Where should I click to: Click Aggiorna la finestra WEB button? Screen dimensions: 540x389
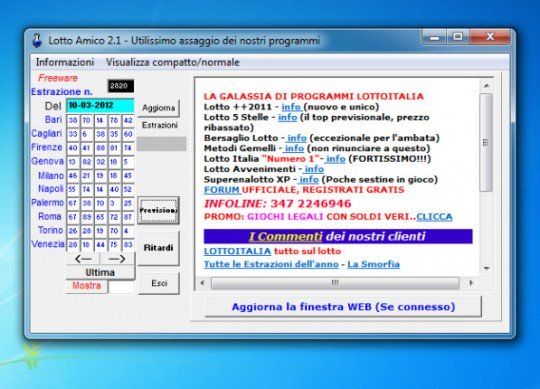pyautogui.click(x=343, y=306)
